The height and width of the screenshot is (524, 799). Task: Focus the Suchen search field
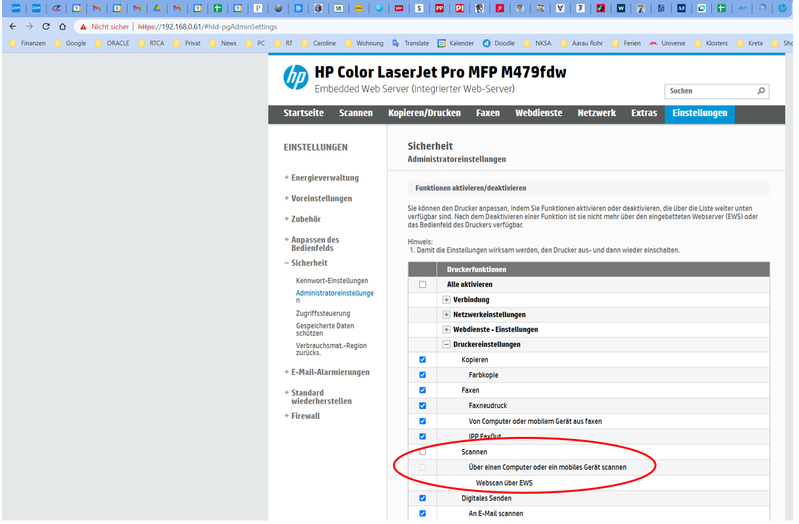click(x=711, y=91)
